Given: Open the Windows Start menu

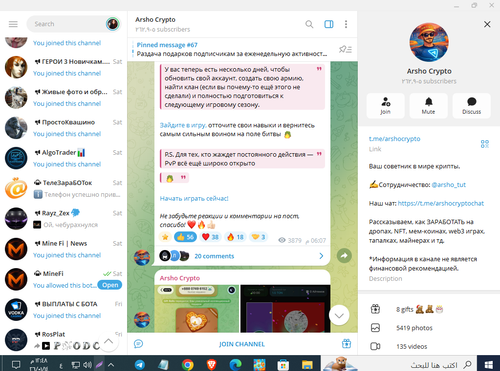Looking at the screenshot, I should tap(489, 364).
